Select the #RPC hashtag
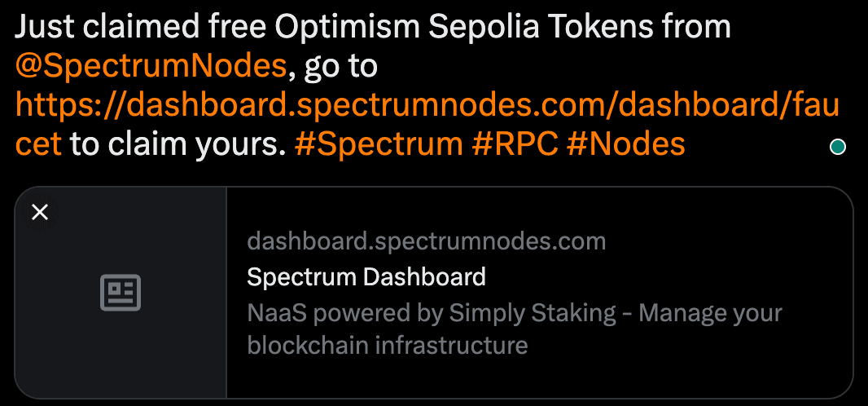This screenshot has height=406, width=868. pyautogui.click(x=515, y=145)
